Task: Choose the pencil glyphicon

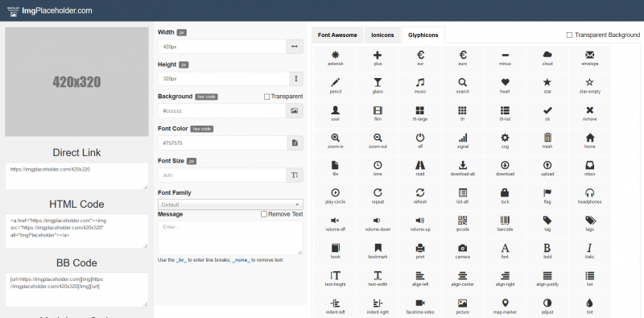Action: pyautogui.click(x=335, y=86)
